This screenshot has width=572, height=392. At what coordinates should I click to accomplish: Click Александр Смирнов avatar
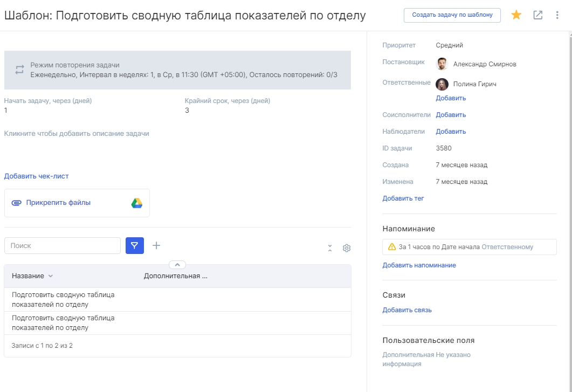point(442,64)
